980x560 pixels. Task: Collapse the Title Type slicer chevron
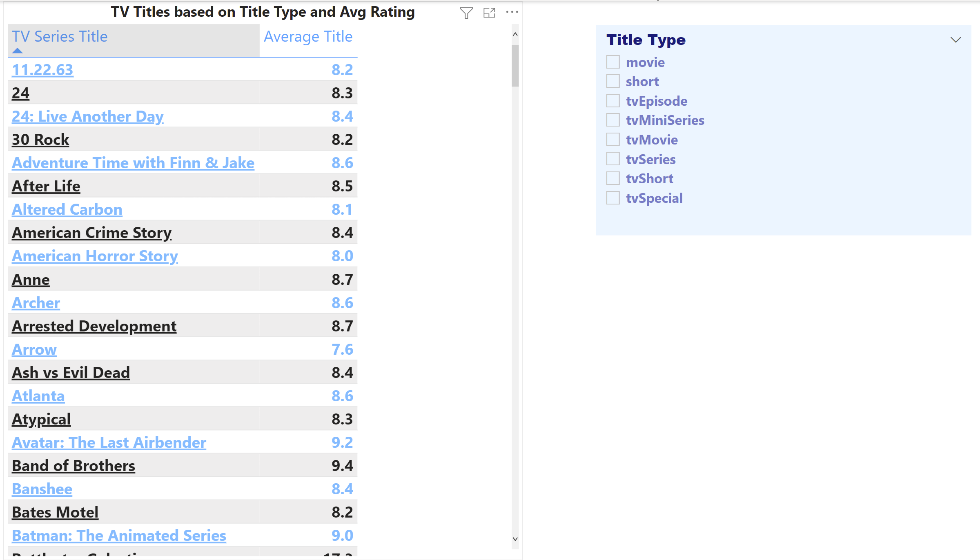click(955, 40)
